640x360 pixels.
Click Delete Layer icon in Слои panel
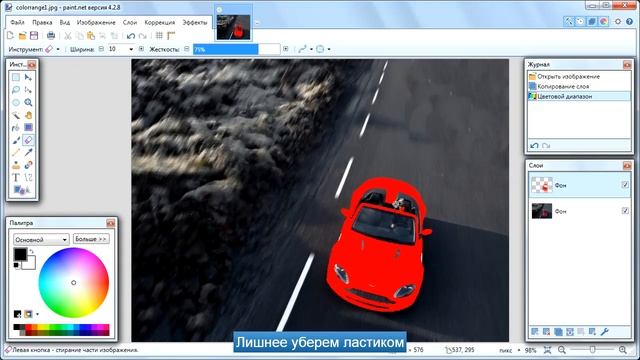coord(547,332)
